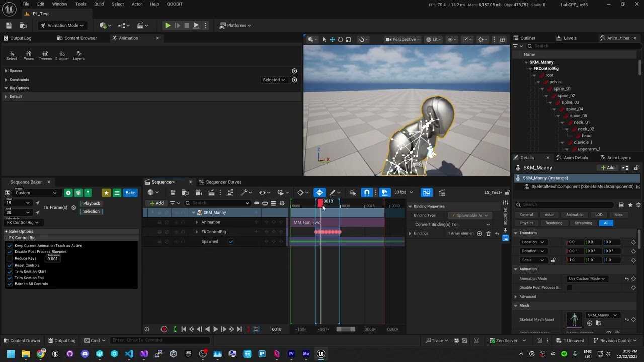The width and height of the screenshot is (644, 362).
Task: Click the blue Bake button
Action: tap(130, 193)
